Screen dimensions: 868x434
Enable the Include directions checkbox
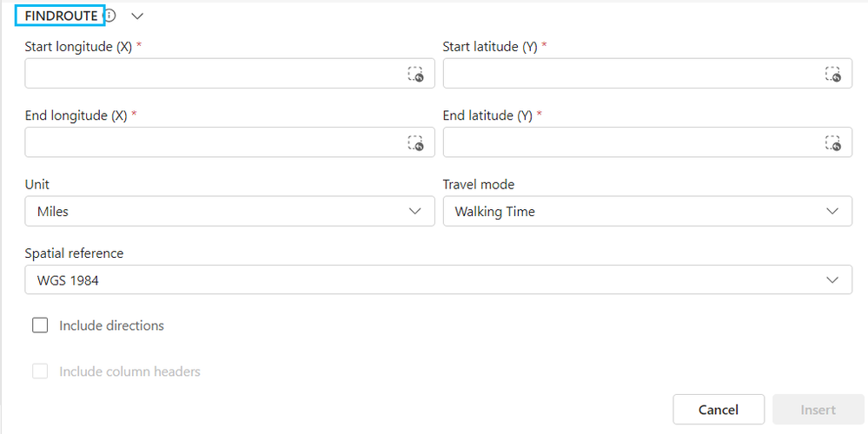40,325
